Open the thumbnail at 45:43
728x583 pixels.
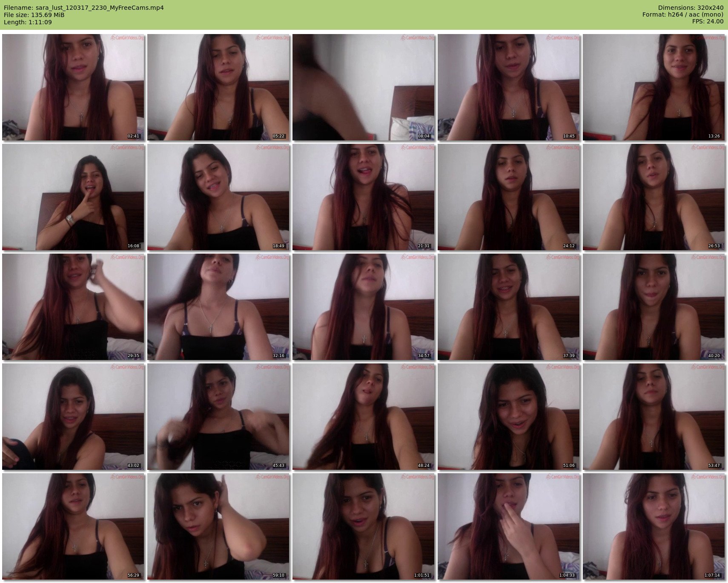218,417
